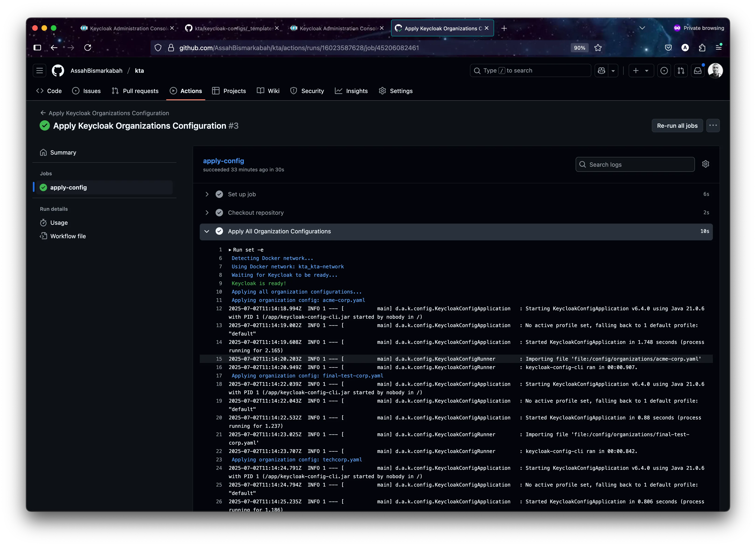Expand the Checkout repository step
The height and width of the screenshot is (546, 756).
207,212
